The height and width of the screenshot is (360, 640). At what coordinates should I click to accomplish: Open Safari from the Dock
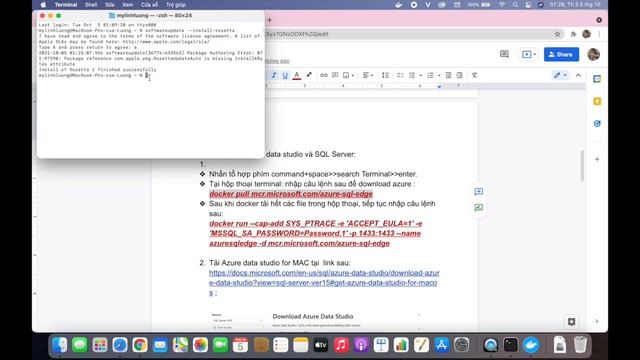tap(120, 345)
